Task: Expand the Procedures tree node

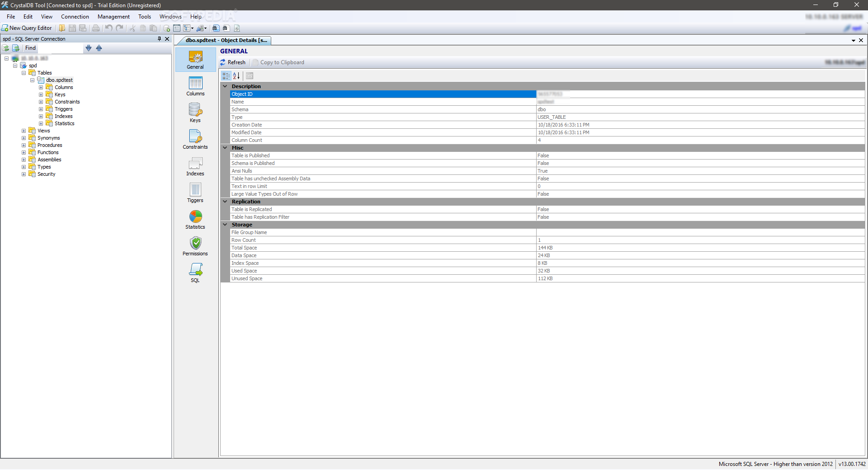Action: [x=24, y=145]
